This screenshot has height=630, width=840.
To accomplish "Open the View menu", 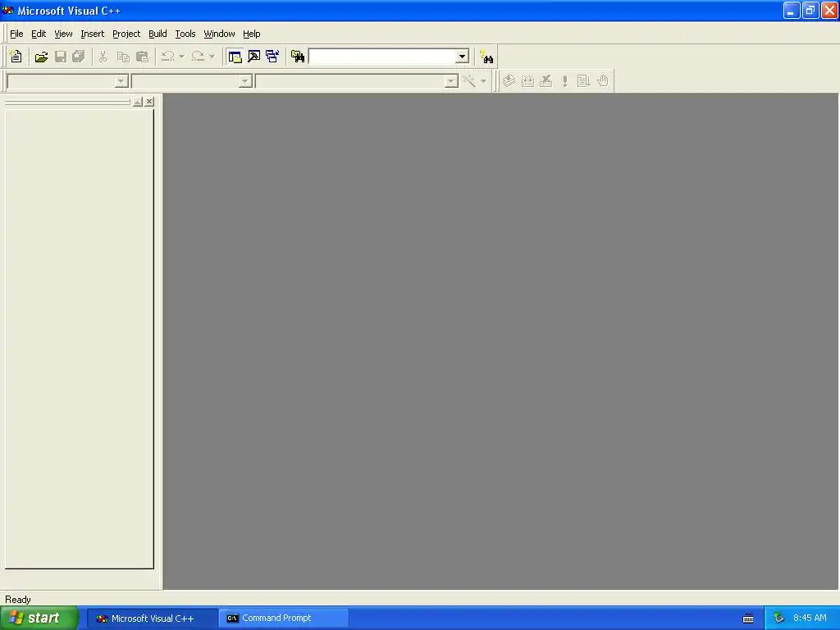I will 63,34.
